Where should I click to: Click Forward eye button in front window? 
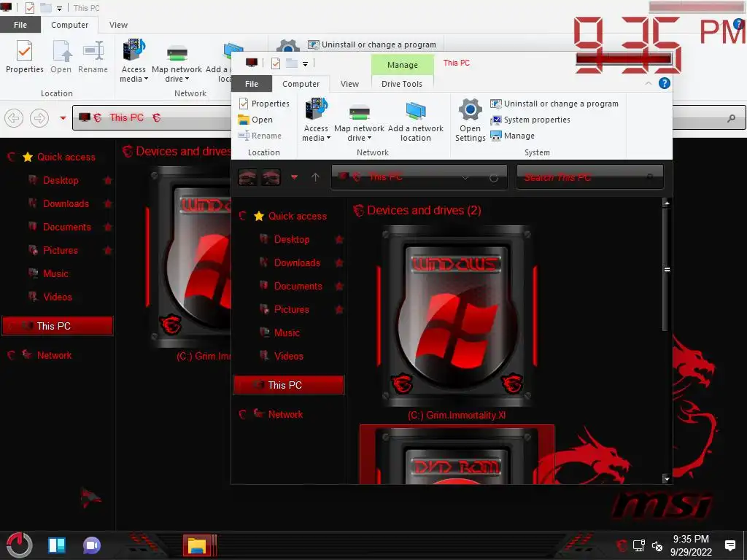271,177
